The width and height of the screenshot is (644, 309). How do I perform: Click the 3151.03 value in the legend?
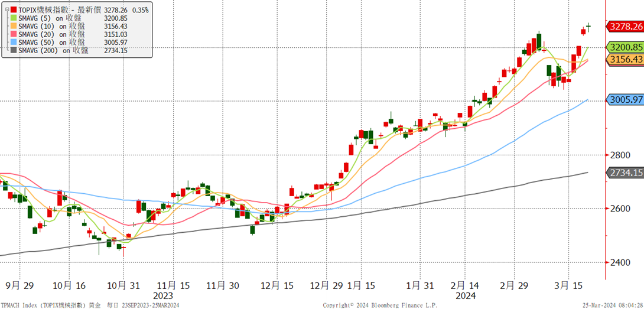pos(116,34)
